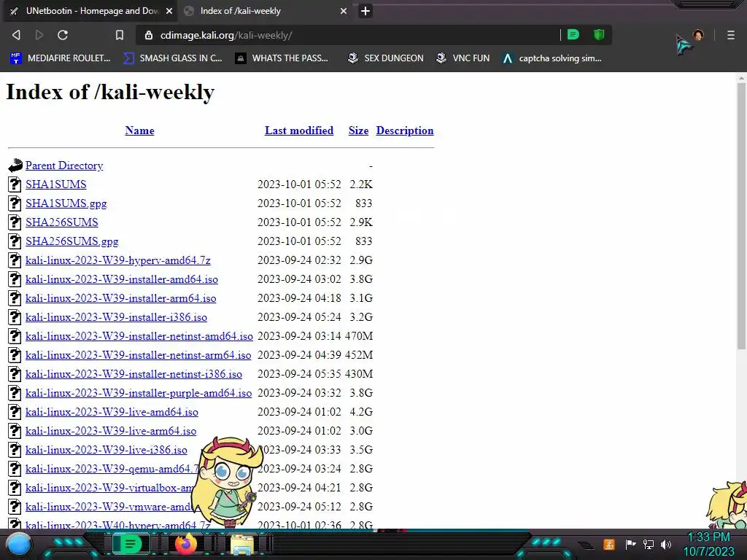The width and height of the screenshot is (747, 560).
Task: Open File Explorer from taskbar
Action: [242, 545]
